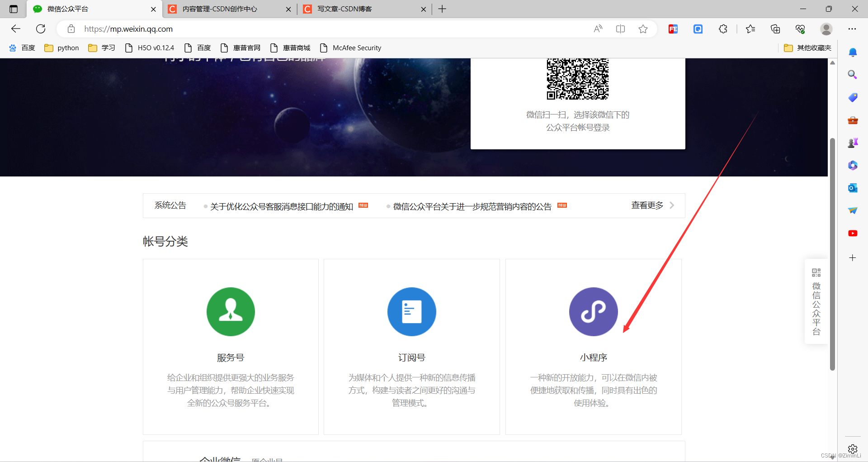The height and width of the screenshot is (462, 868).
Task: Open the Favorites list icon
Action: tap(750, 29)
